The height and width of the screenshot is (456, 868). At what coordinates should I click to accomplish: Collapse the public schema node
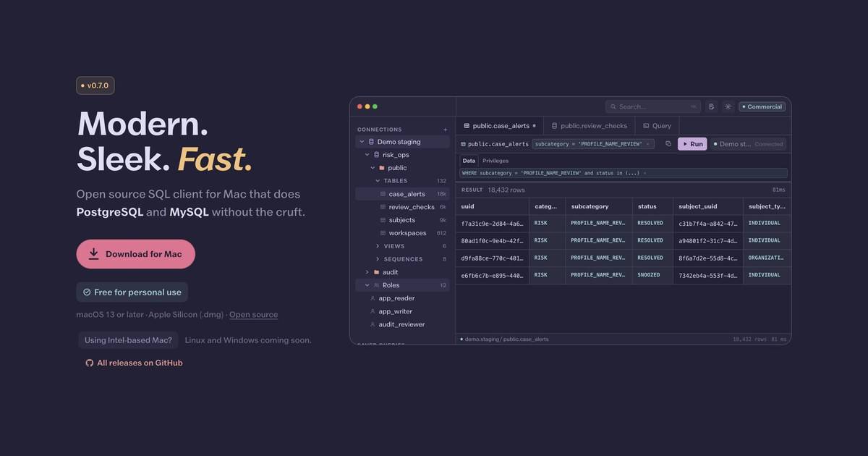pyautogui.click(x=372, y=168)
